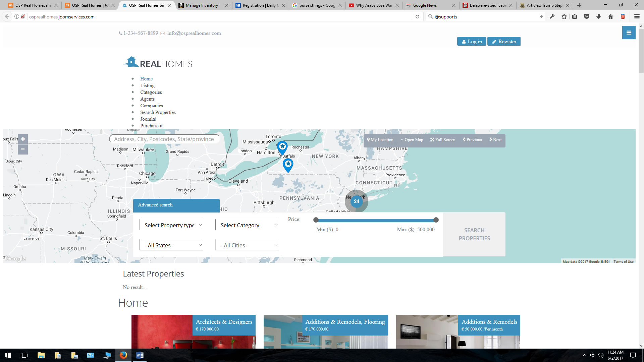Image resolution: width=644 pixels, height=362 pixels.
Task: Switch to Word on the taskbar
Action: [x=140, y=355]
